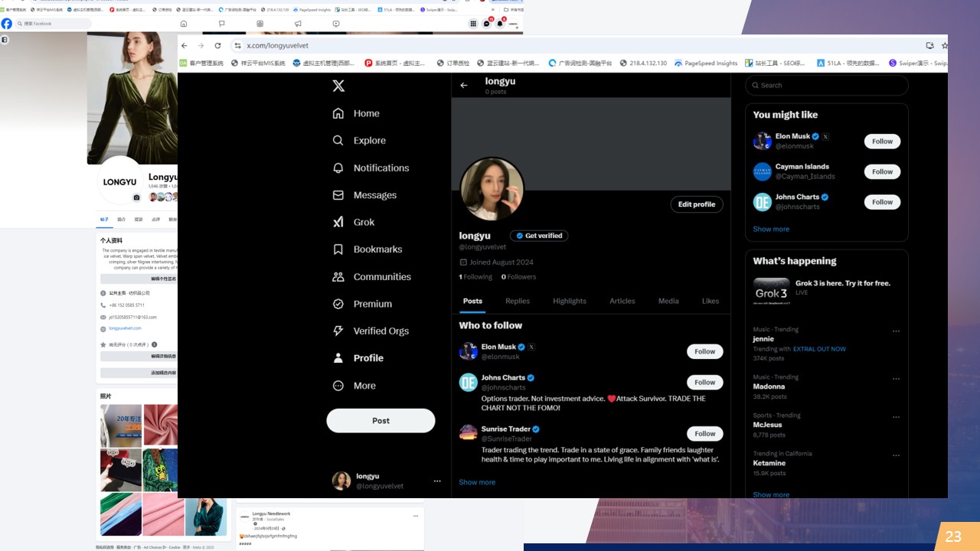Click site info icon beside x.com address
The image size is (980, 551).
pyautogui.click(x=238, y=46)
